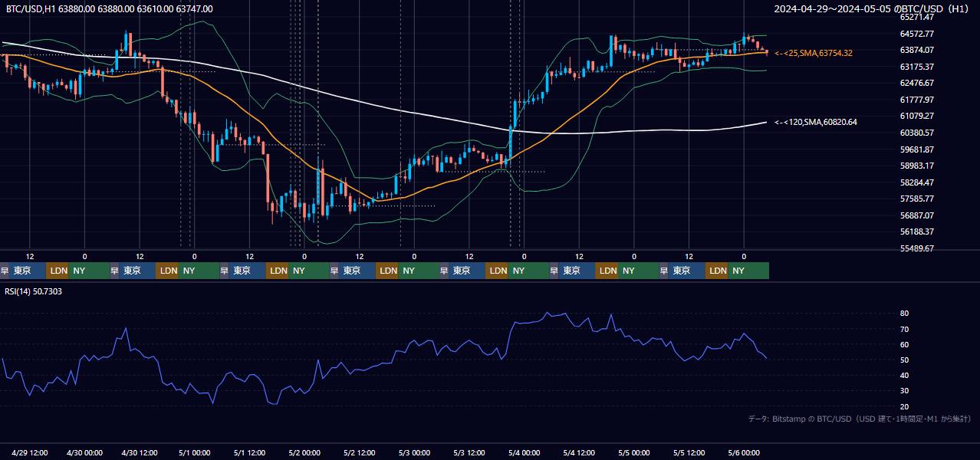This screenshot has width=980, height=460.
Task: Click the RSI scale value 40
Action: pos(905,375)
